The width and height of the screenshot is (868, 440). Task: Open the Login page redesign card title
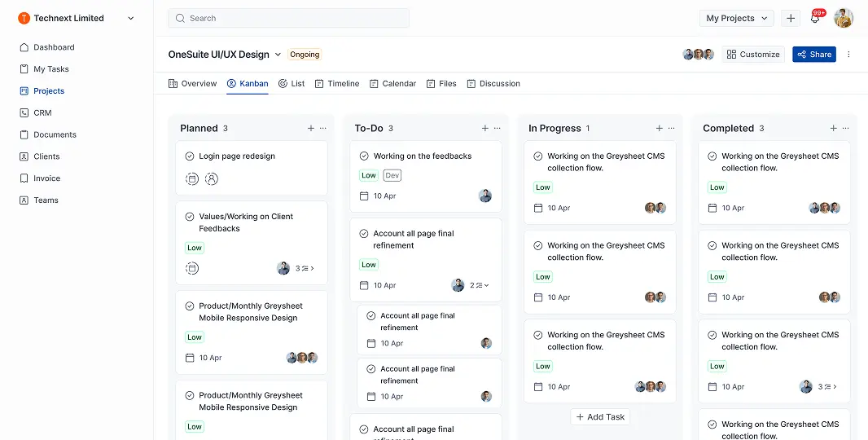click(x=237, y=156)
